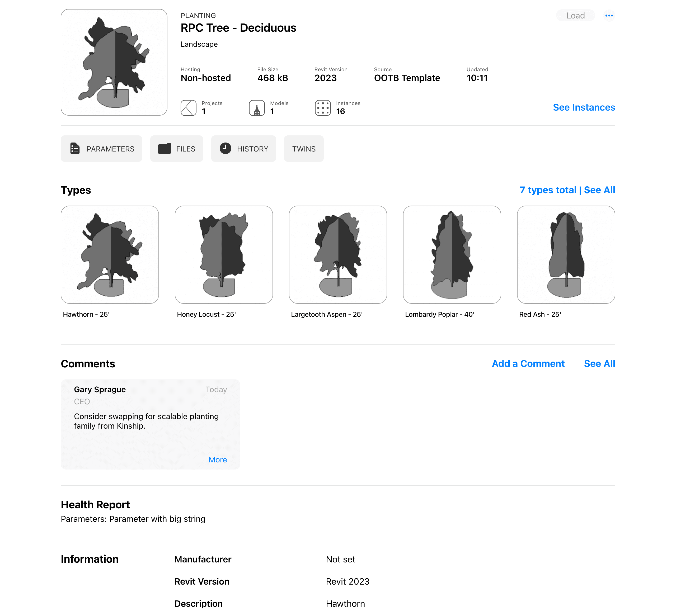Image resolution: width=676 pixels, height=616 pixels.
Task: Click the Parameters list icon
Action: click(75, 149)
